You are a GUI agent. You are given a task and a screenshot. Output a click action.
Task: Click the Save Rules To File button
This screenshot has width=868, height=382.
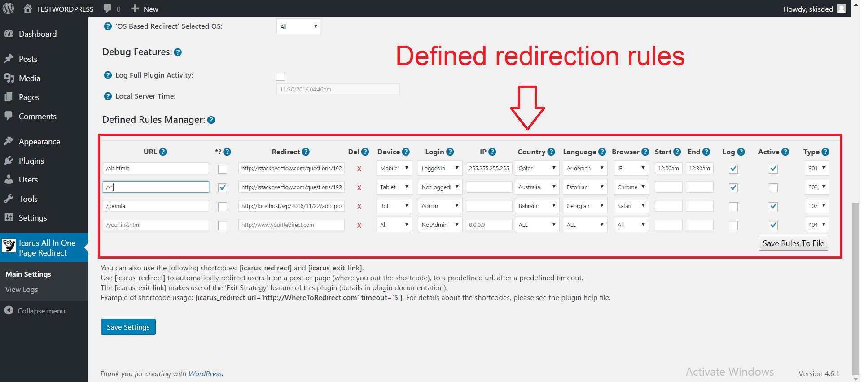(x=793, y=243)
